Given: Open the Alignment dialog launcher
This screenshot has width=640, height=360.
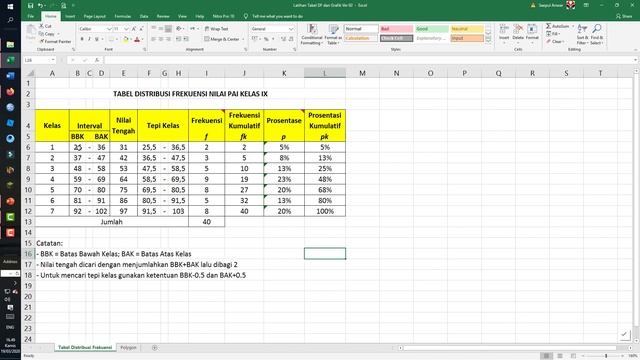Looking at the screenshot, I should click(x=246, y=49).
